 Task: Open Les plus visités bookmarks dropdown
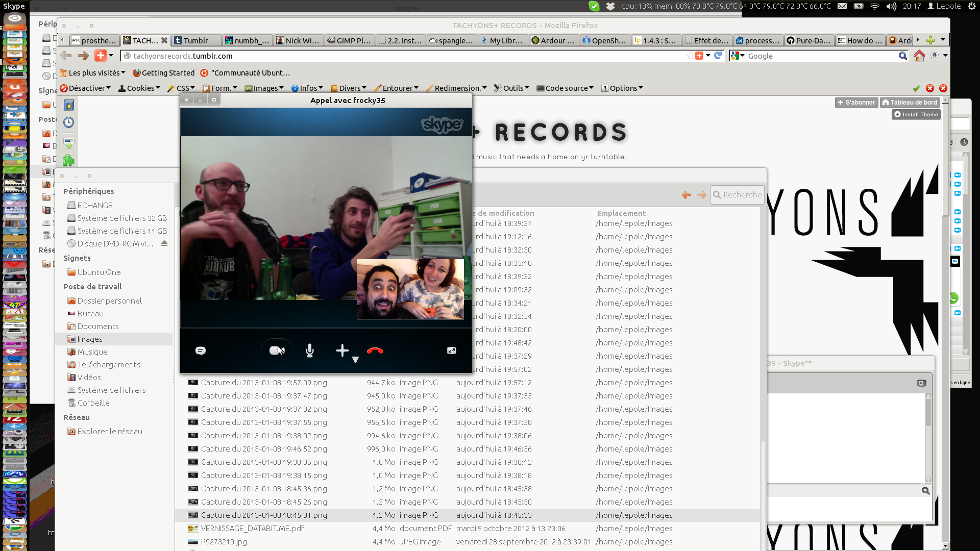(x=93, y=73)
